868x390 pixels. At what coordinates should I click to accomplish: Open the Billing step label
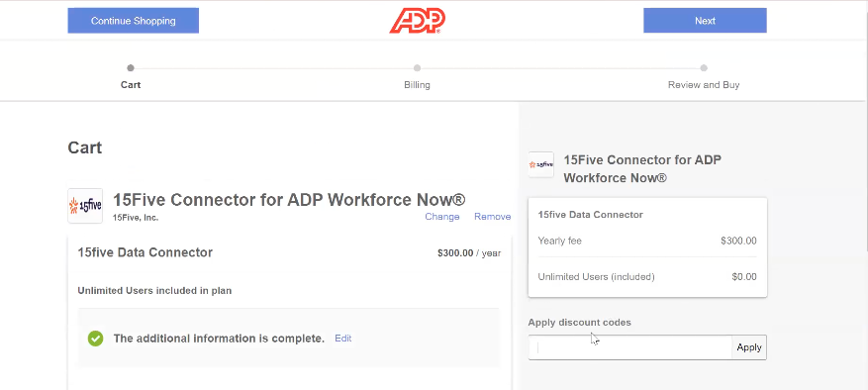(417, 85)
